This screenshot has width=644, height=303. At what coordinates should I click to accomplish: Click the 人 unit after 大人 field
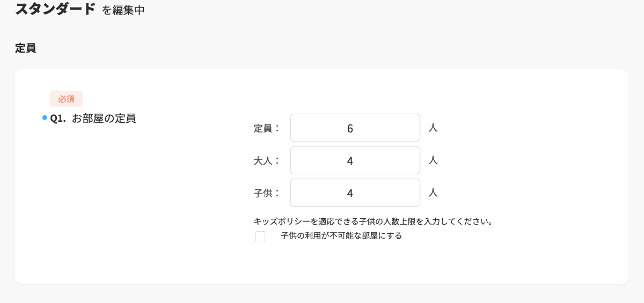433,160
